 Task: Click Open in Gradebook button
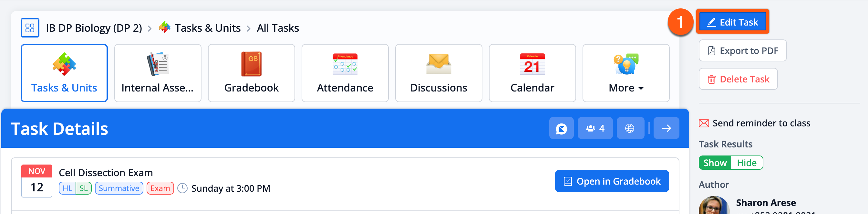tap(612, 181)
